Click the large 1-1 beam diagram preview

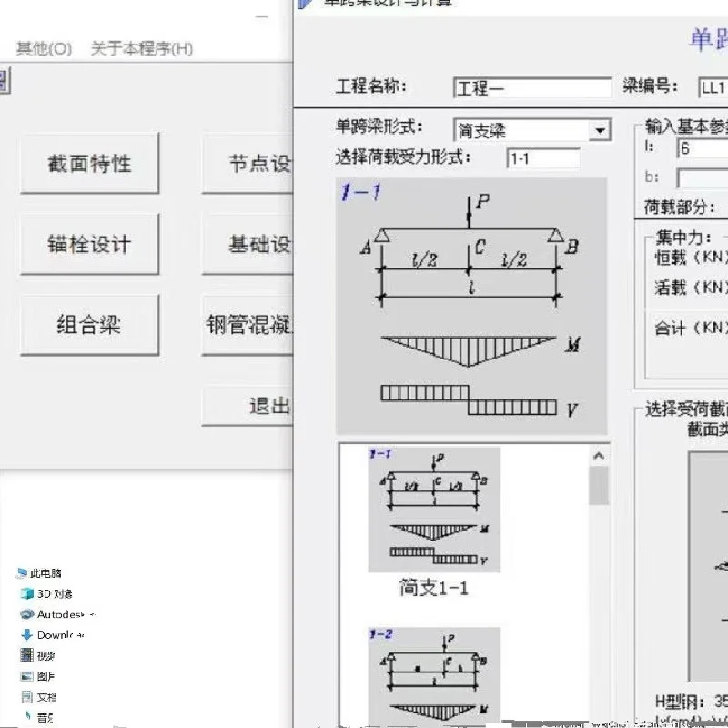471,306
